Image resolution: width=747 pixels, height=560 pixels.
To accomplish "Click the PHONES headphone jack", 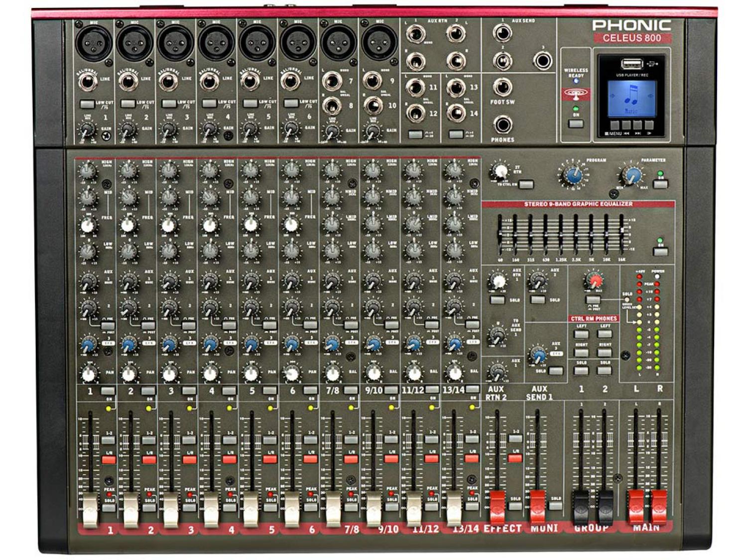I will click(x=502, y=124).
